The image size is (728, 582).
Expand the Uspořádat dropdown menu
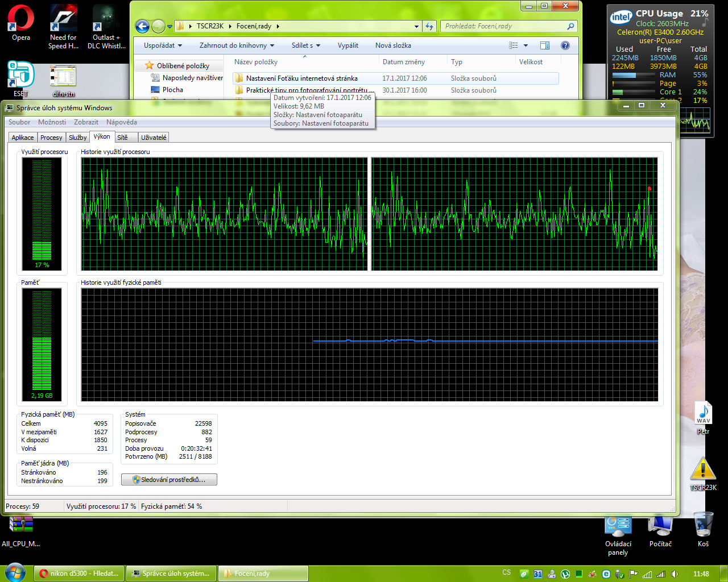point(163,45)
